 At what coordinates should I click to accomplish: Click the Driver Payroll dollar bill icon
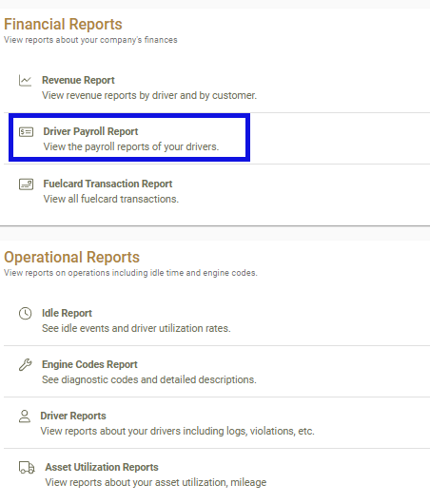pos(26,132)
